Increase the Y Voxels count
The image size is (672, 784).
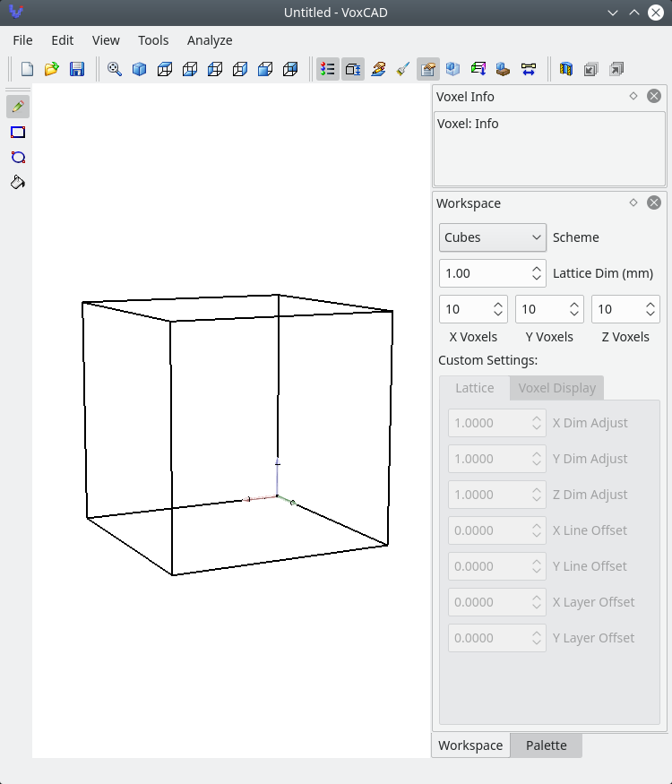click(574, 304)
